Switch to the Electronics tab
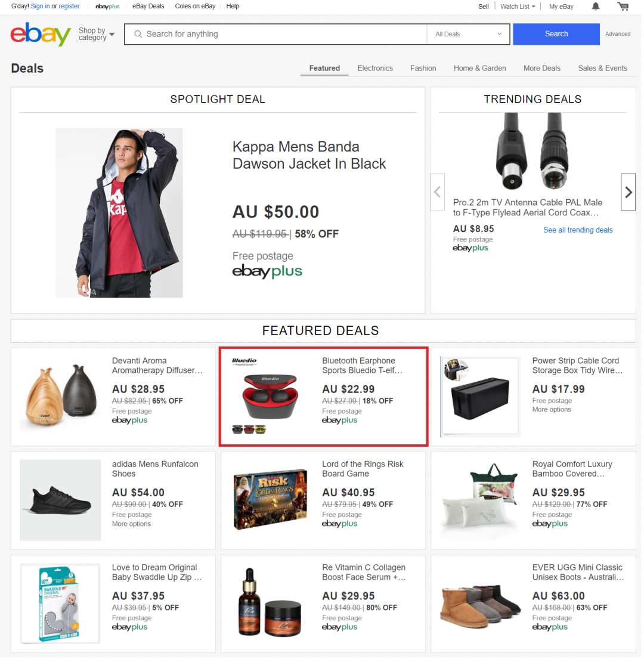644x659 pixels. (x=375, y=68)
